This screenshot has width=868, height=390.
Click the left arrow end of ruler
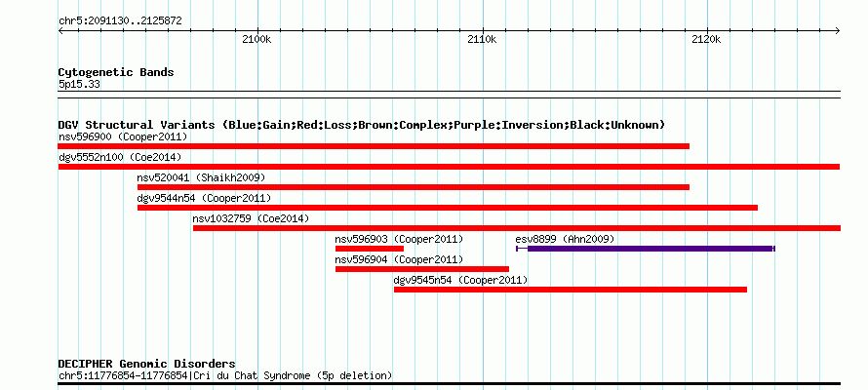click(60, 30)
